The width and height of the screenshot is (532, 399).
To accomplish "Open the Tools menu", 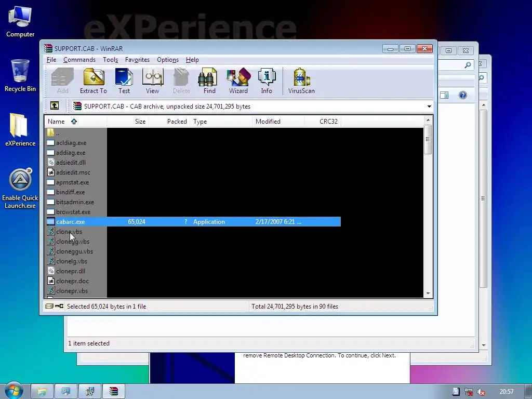I will [110, 60].
